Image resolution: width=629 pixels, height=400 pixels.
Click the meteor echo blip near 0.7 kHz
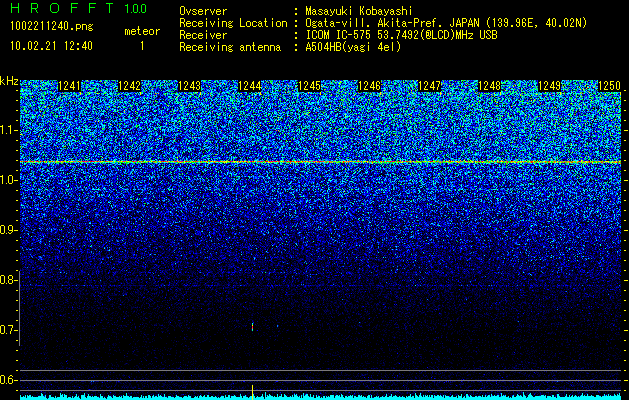pos(252,327)
